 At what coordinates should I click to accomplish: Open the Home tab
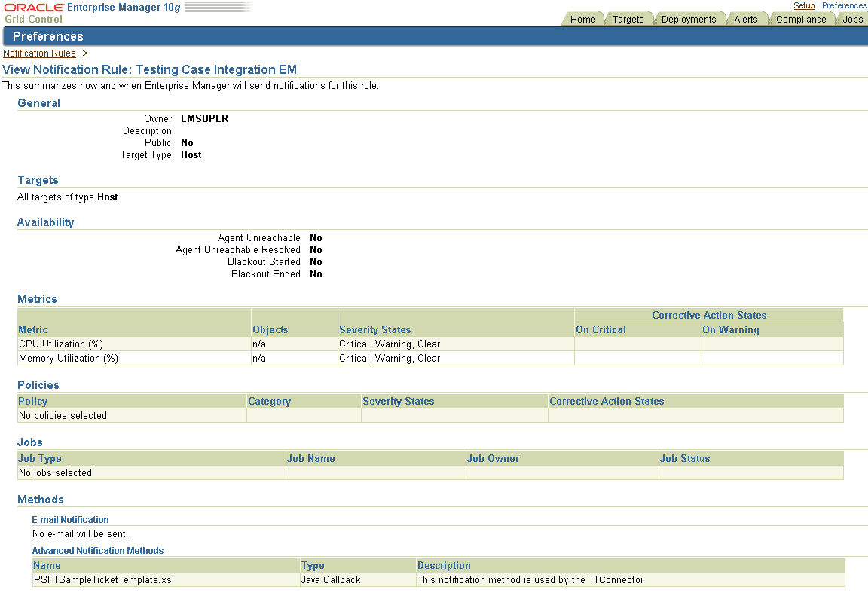(x=582, y=19)
